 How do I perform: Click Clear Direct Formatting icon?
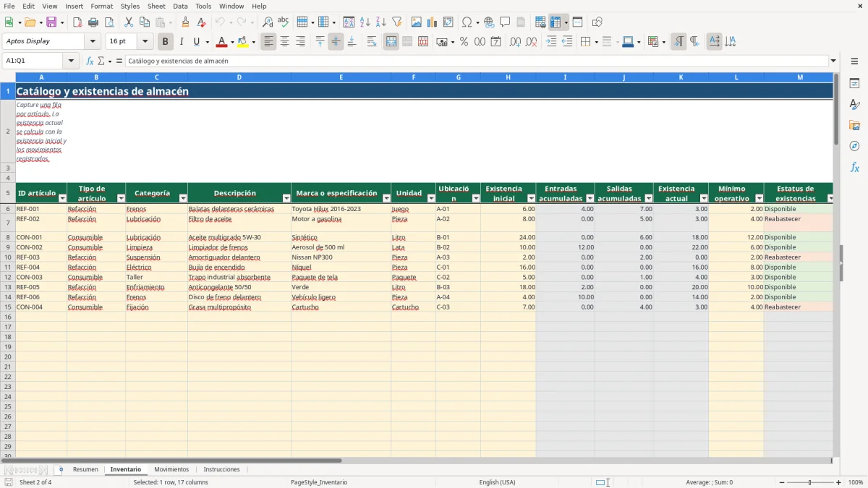201,22
